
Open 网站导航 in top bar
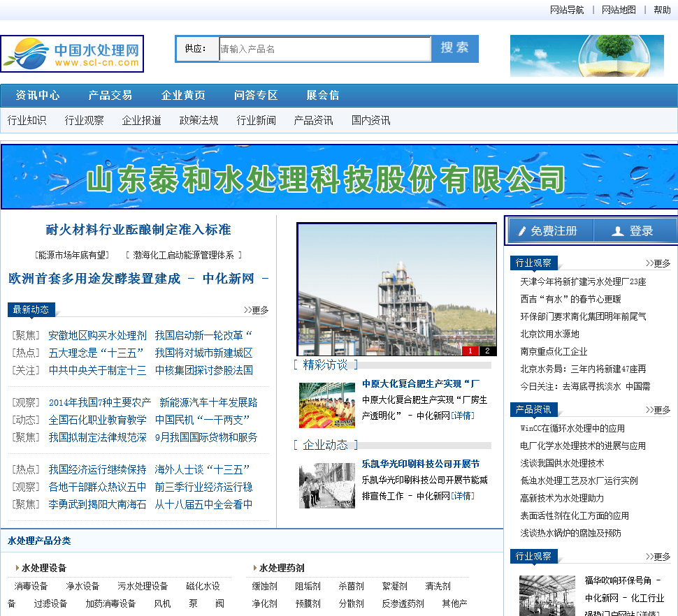click(567, 10)
